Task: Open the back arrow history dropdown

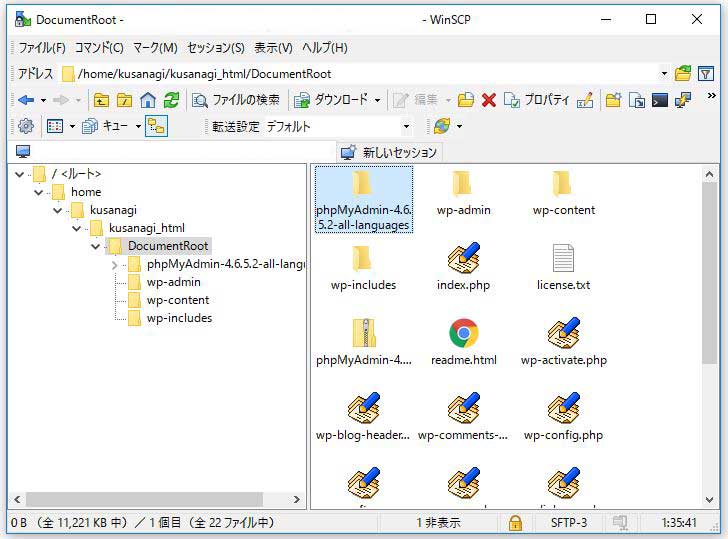Action: click(43, 100)
